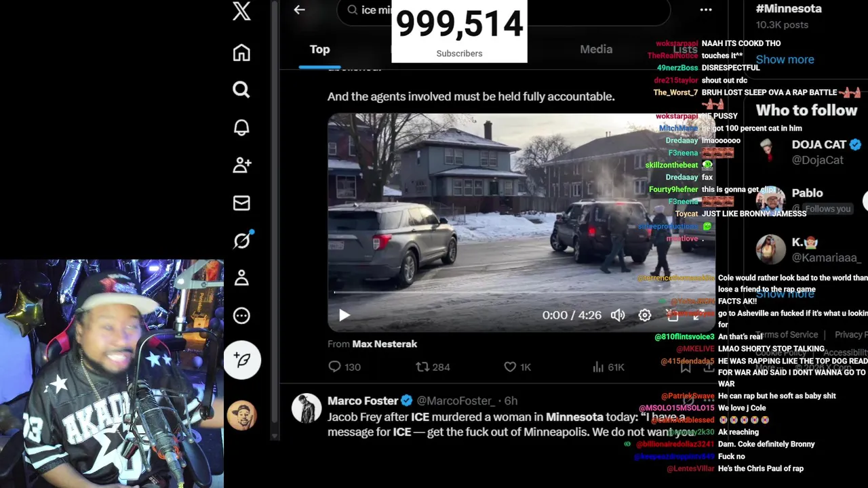Go to Home via house icon
This screenshot has width=868, height=488.
pos(241,53)
